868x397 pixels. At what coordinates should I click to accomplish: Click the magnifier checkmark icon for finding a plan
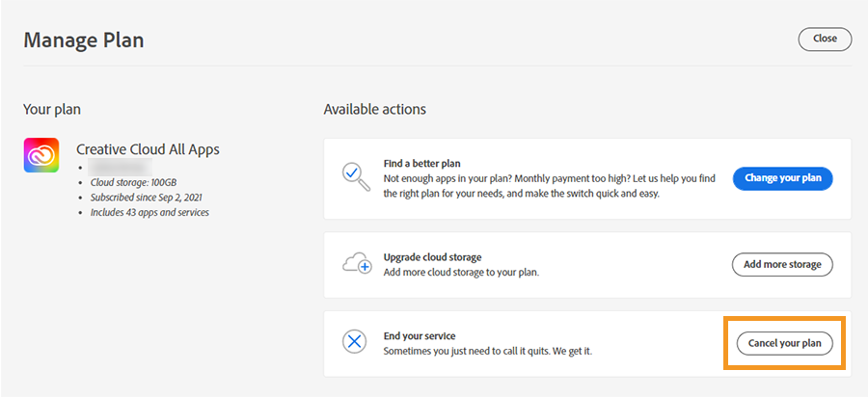(356, 177)
